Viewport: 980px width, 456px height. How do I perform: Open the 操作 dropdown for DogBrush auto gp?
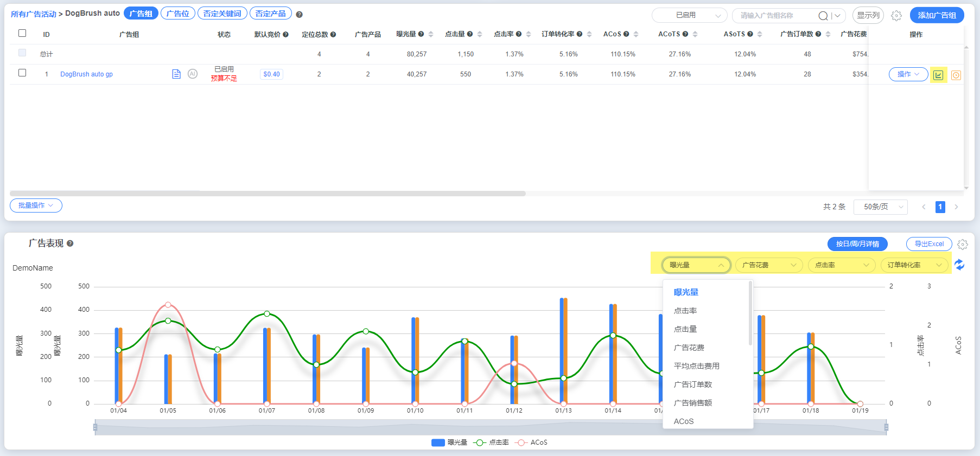pyautogui.click(x=908, y=74)
